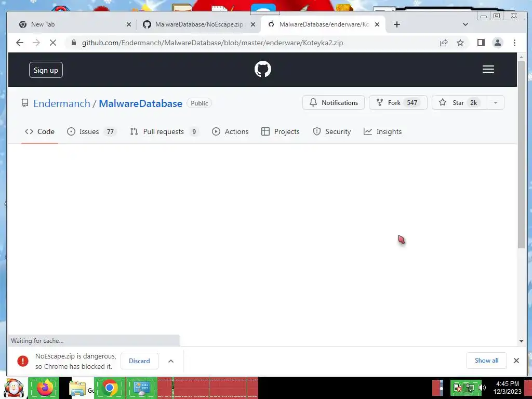532x399 pixels.
Task: Open the MalwareDatabase repository link
Action: pyautogui.click(x=140, y=103)
